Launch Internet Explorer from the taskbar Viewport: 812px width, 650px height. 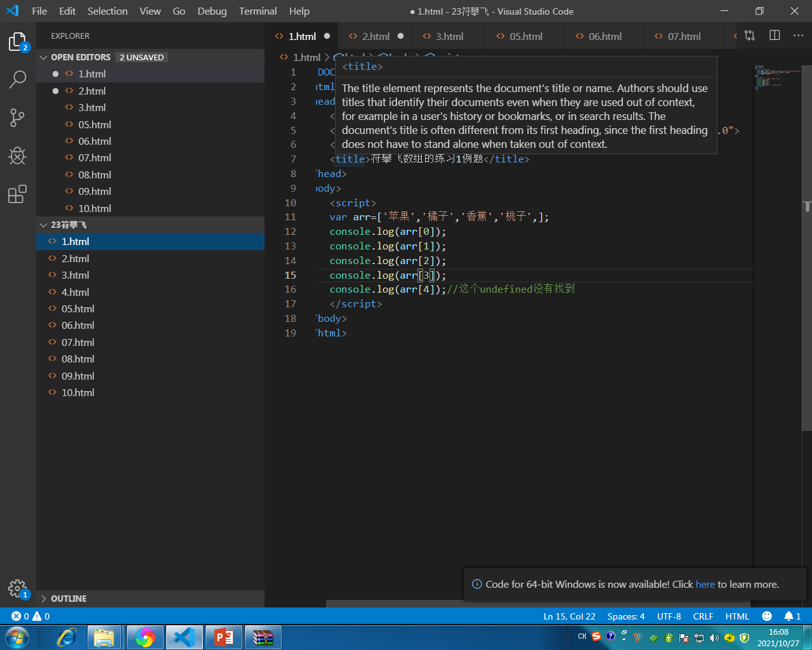(x=66, y=637)
